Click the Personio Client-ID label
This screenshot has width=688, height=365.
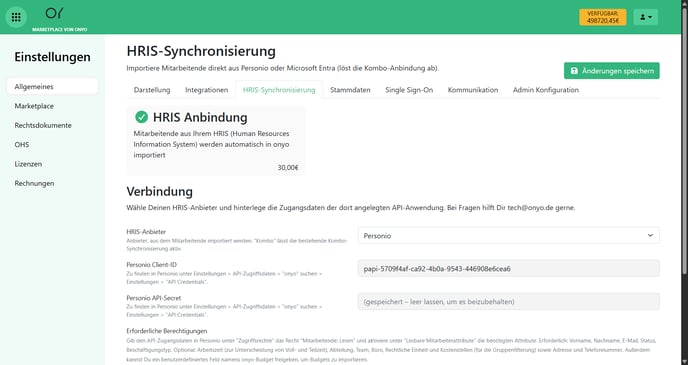pos(151,265)
